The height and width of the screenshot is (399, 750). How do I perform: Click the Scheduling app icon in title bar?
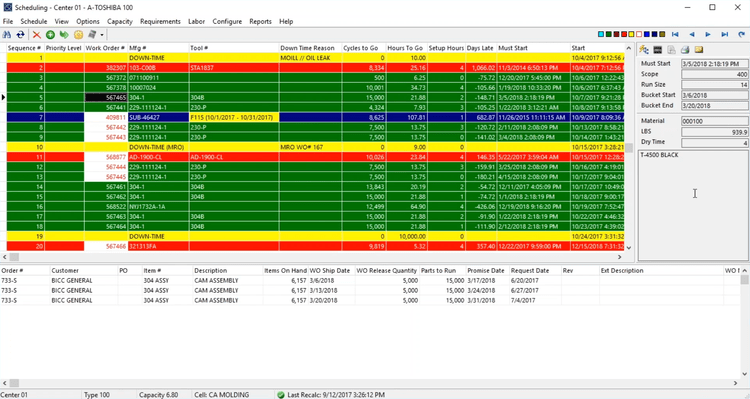coord(7,7)
